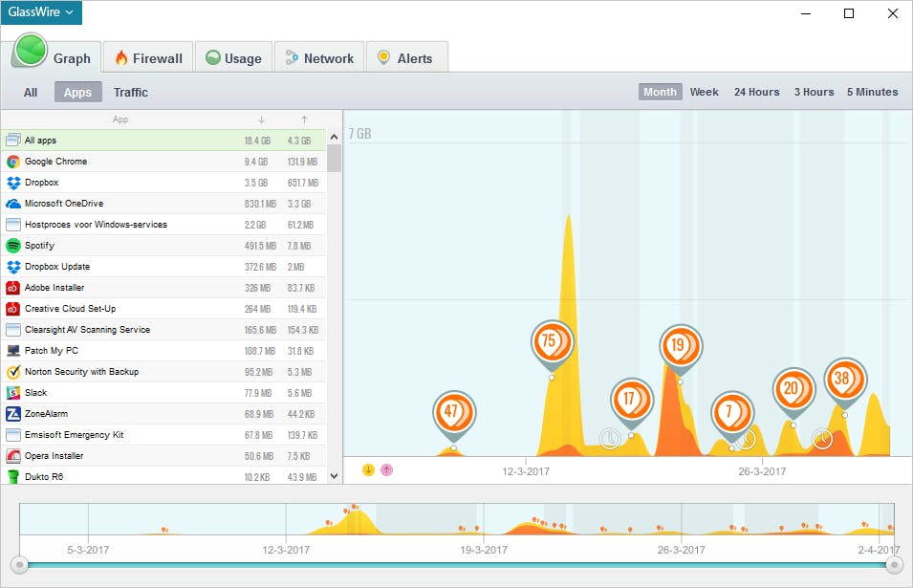Click the app list scrollbar thumb

tap(334, 159)
